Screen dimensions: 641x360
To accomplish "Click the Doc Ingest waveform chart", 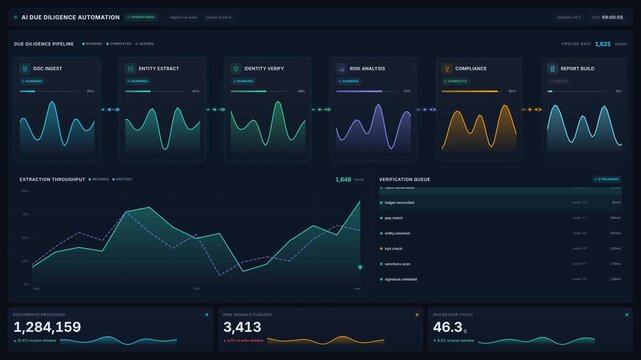I will coord(57,127).
